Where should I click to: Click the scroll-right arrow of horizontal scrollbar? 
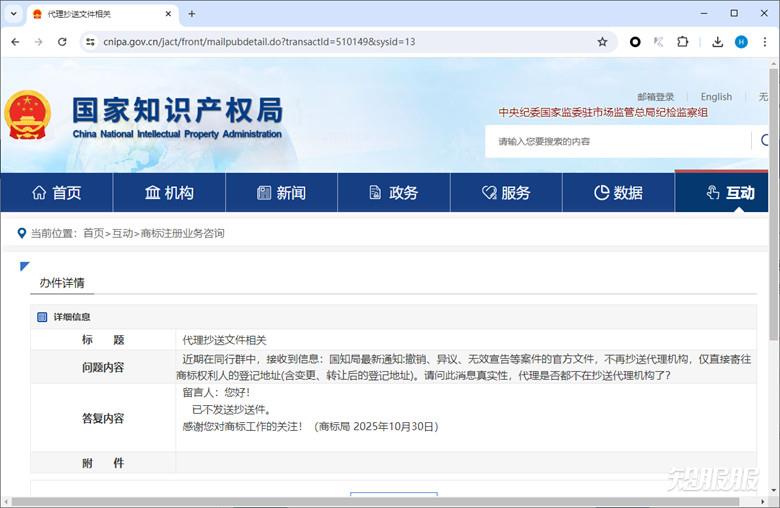pyautogui.click(x=763, y=502)
